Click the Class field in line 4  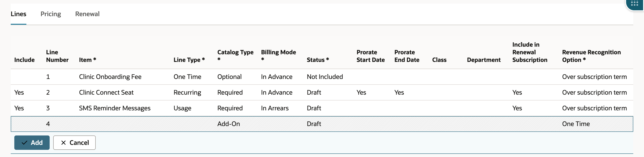[446, 124]
